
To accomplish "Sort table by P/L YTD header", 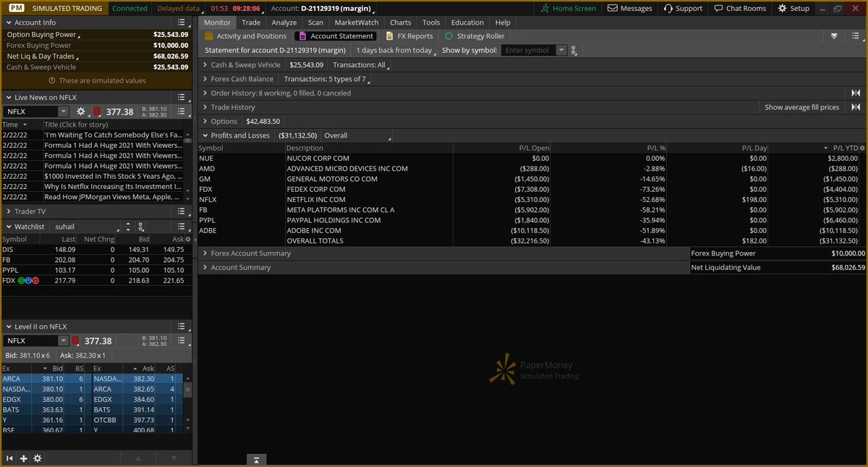I will point(845,148).
